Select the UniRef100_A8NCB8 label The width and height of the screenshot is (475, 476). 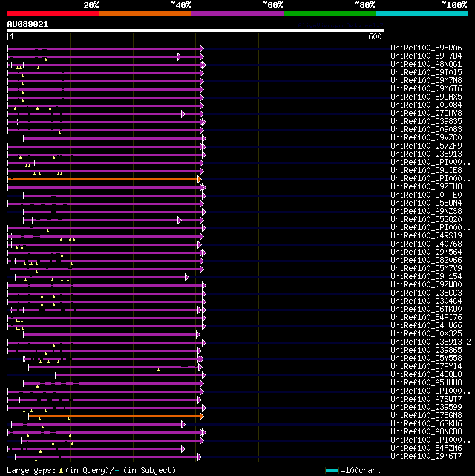(x=426, y=432)
